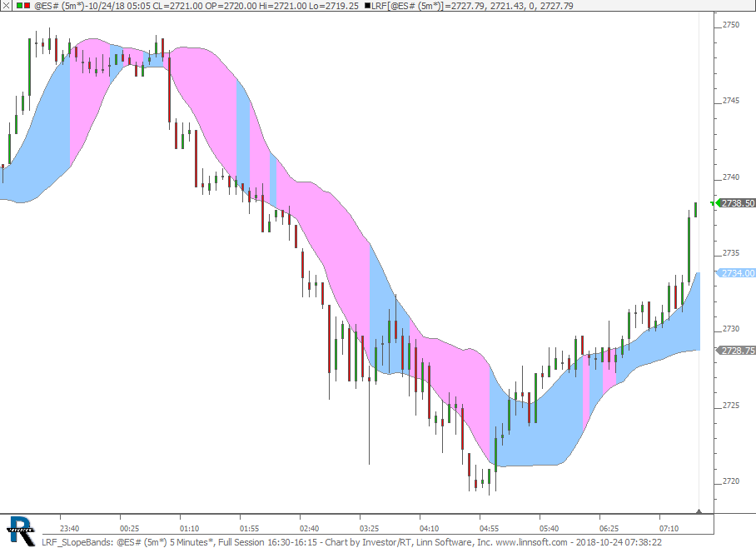Click the 2018-10-24 07:38:22 timestamp
This screenshot has height=548, width=756.
pyautogui.click(x=619, y=542)
